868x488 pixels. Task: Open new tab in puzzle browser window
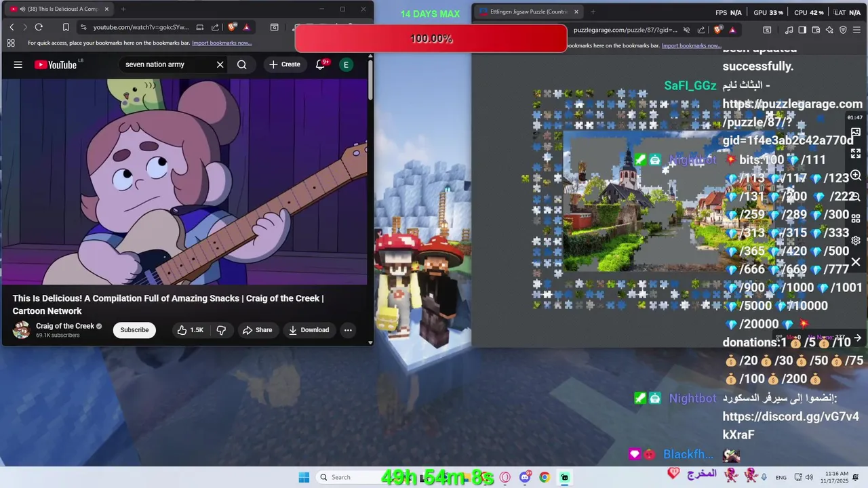coord(593,12)
